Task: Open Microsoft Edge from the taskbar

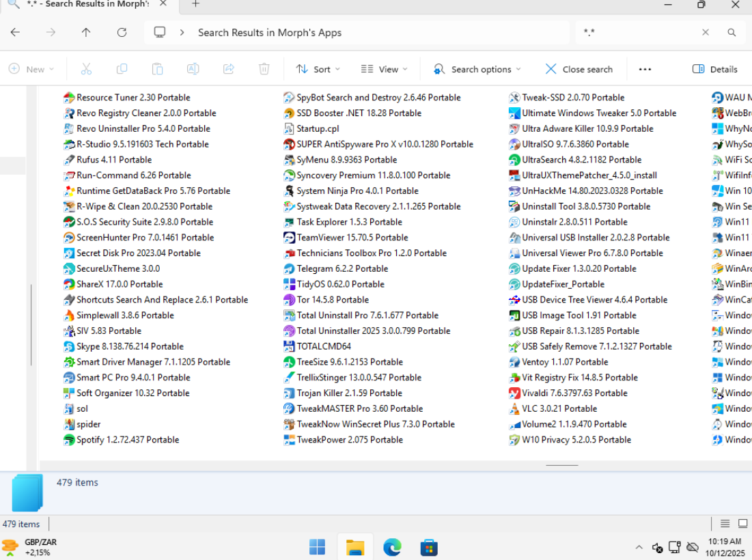Action: 392,547
